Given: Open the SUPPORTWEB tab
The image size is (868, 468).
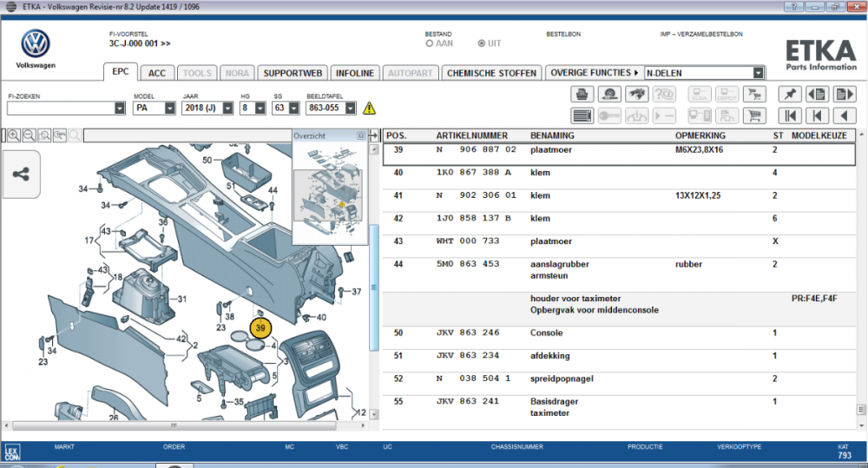Looking at the screenshot, I should click(x=293, y=73).
